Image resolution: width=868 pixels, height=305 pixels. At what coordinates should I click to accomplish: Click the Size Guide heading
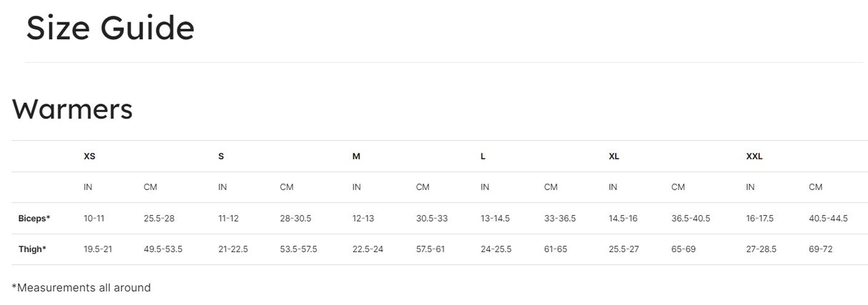click(110, 29)
